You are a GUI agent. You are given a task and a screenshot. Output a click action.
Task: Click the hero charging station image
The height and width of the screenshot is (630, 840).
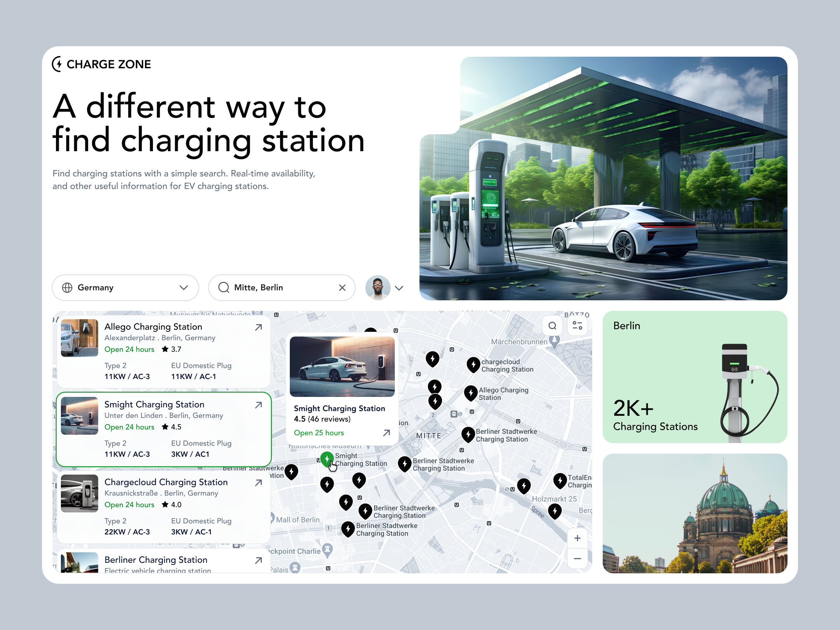(603, 178)
